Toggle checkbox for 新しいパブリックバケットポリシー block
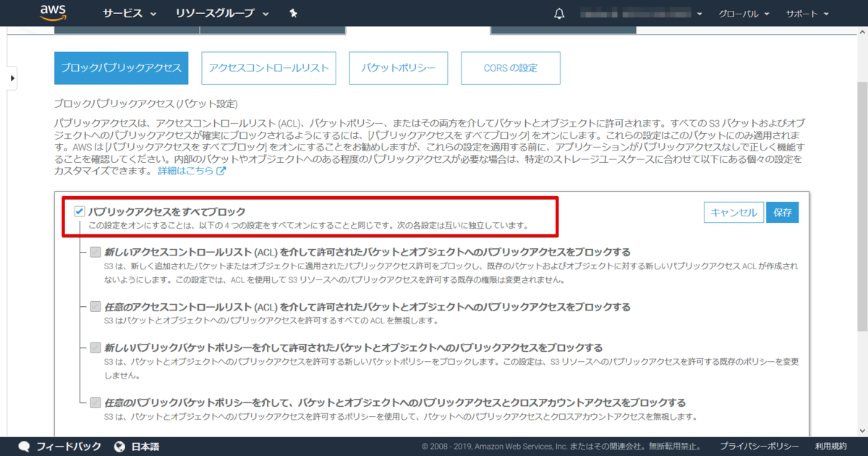Screen dimensions: 868x456 (x=95, y=347)
